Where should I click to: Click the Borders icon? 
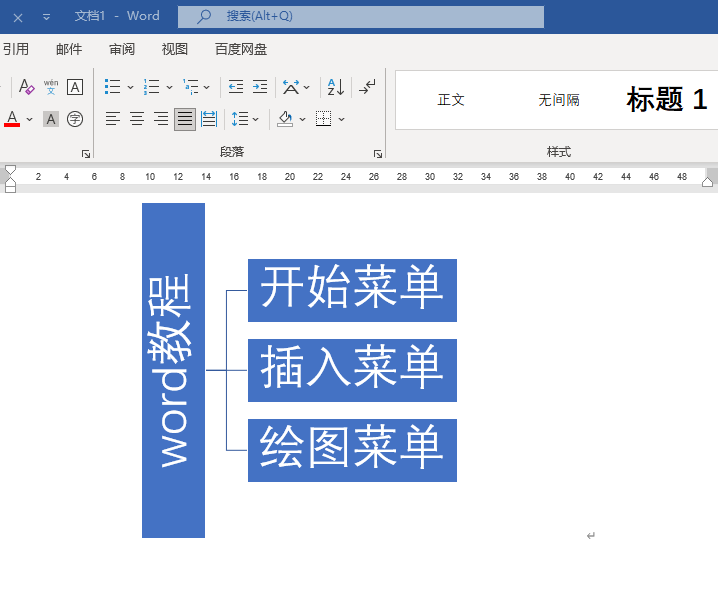324,119
